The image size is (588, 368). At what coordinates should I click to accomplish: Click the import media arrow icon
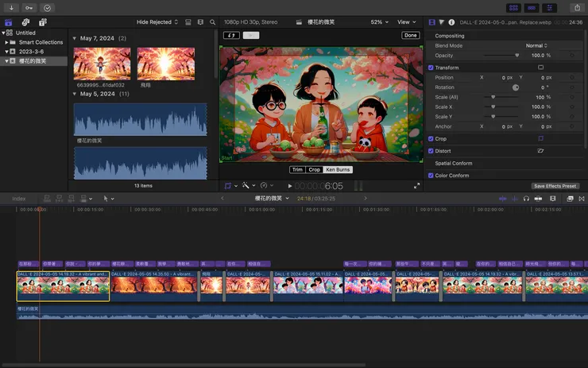11,7
